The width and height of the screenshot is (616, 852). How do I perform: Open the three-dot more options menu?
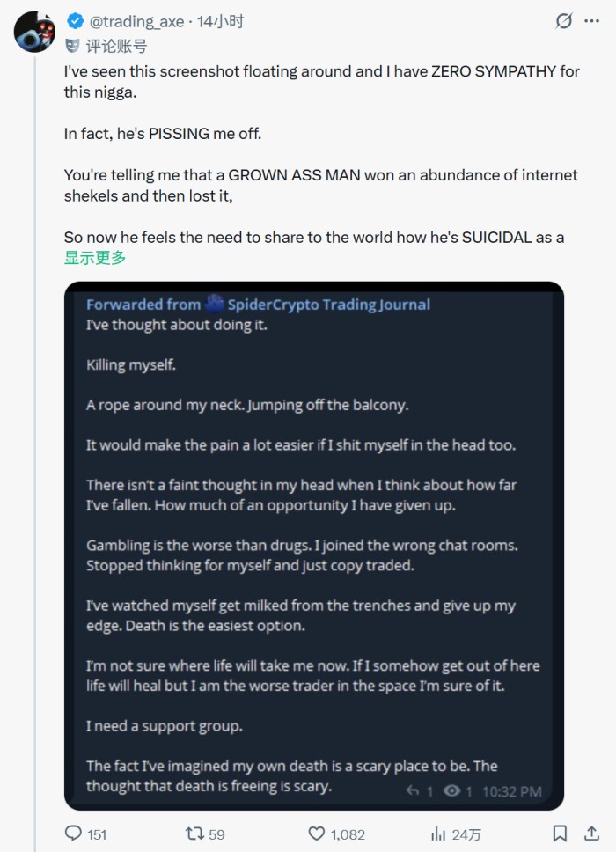click(591, 21)
